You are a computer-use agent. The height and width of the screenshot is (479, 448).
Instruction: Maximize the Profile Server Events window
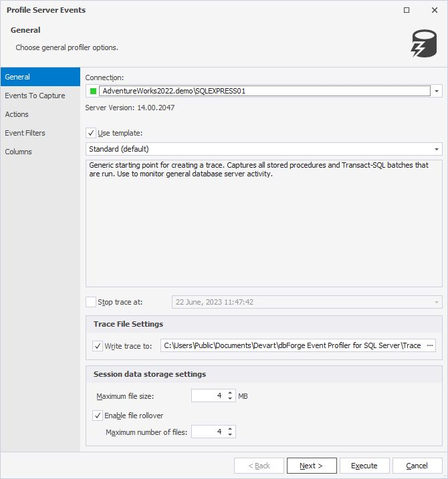(407, 10)
